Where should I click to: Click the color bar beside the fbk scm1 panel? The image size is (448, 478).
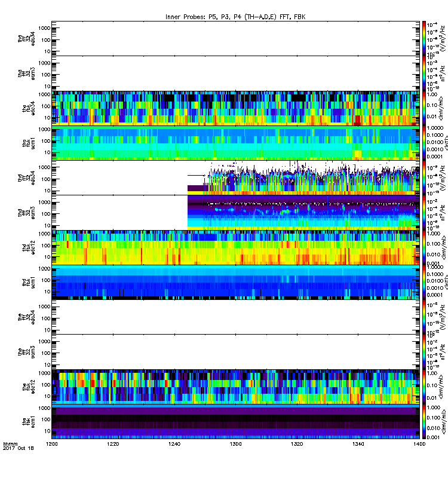[x=424, y=422]
